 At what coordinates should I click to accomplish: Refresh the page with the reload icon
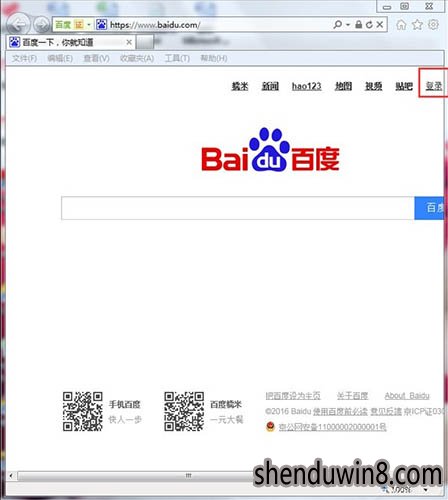(x=369, y=25)
